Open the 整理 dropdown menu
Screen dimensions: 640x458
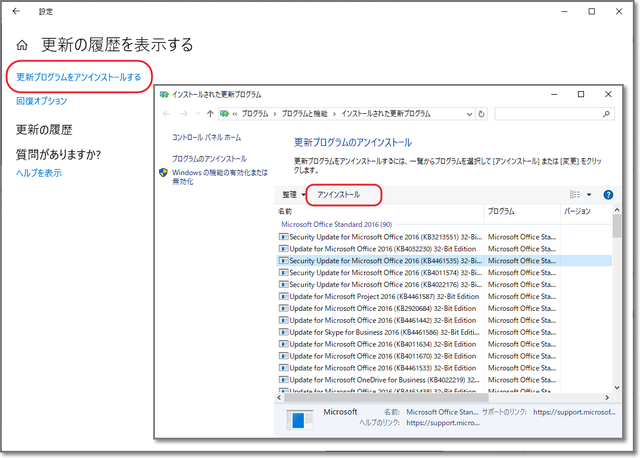pos(292,194)
